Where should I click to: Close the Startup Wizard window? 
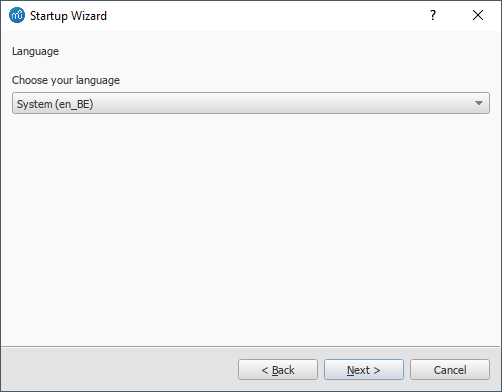pos(478,15)
